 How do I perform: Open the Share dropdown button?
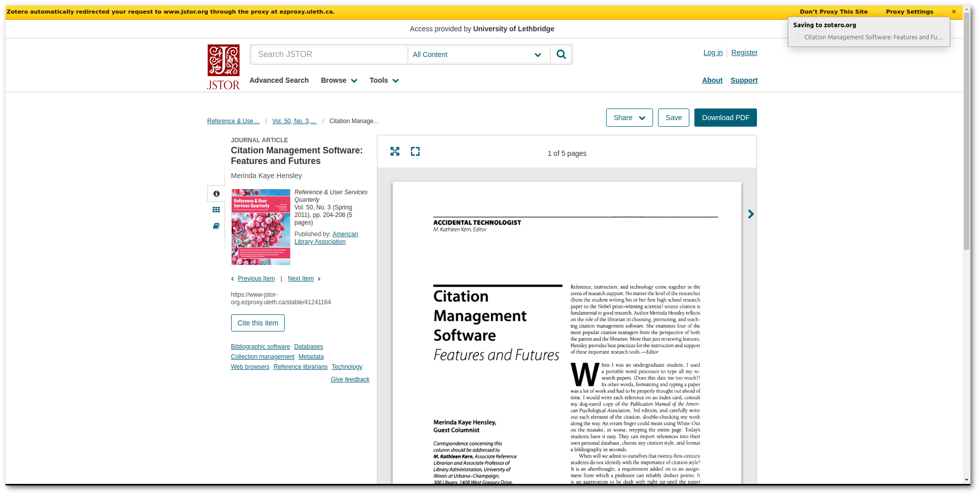pos(629,118)
